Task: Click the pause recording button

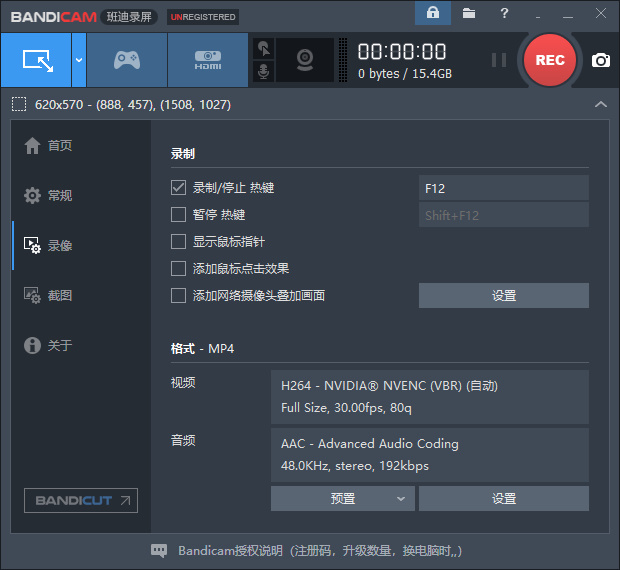Action: pos(499,60)
